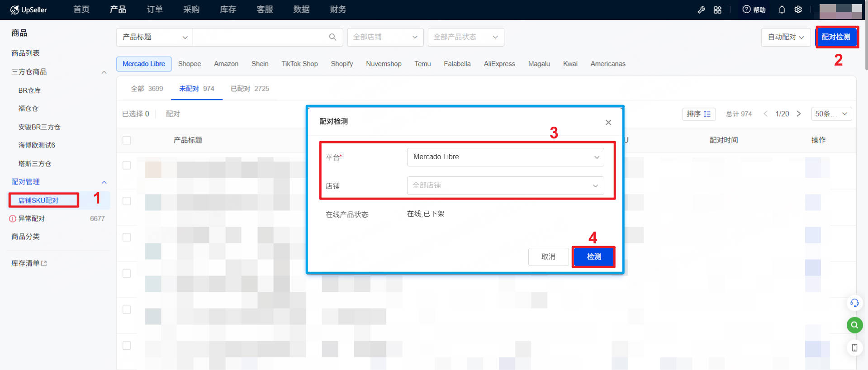This screenshot has width=868, height=370.
Task: Open the 全部产品状态 dropdown
Action: (x=466, y=37)
